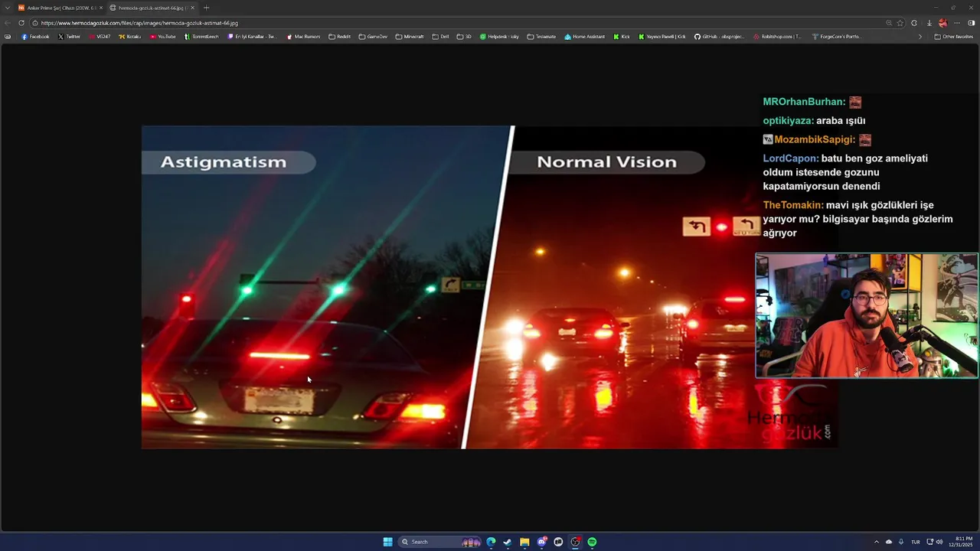Open a new browser tab

[x=206, y=8]
